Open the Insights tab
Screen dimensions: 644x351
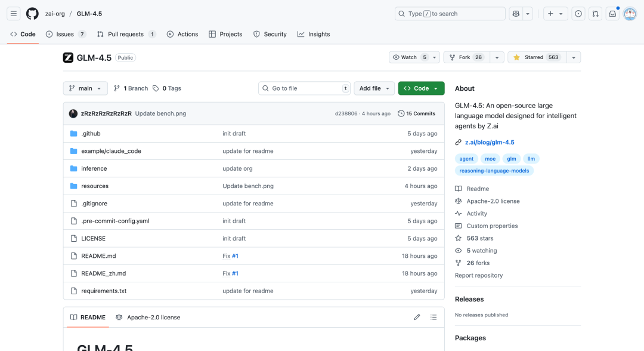pyautogui.click(x=314, y=34)
